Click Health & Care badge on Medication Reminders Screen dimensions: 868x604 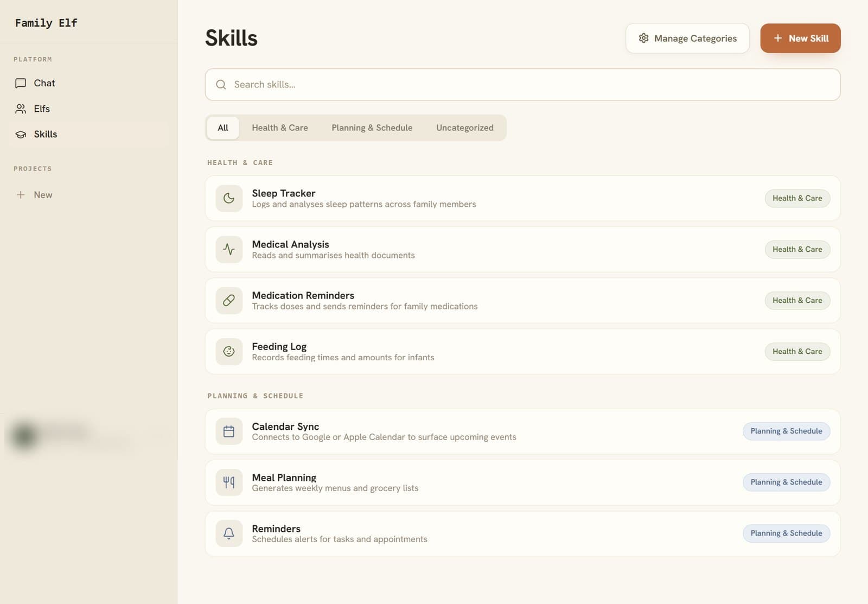point(797,300)
